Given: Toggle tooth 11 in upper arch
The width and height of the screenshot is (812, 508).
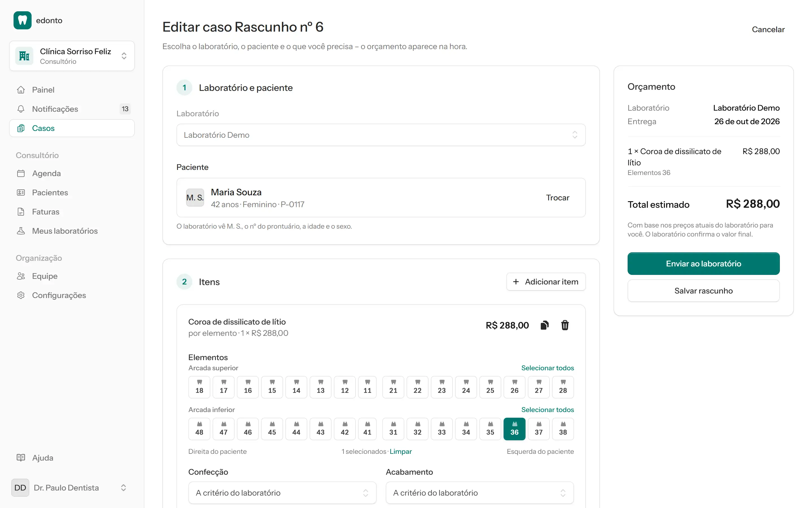Looking at the screenshot, I should tap(367, 387).
